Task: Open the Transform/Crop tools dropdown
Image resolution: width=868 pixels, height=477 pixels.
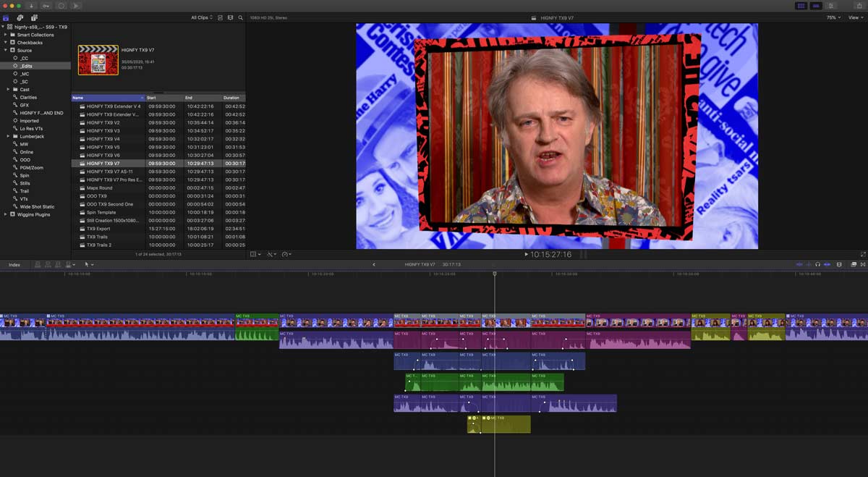Action: (x=255, y=255)
